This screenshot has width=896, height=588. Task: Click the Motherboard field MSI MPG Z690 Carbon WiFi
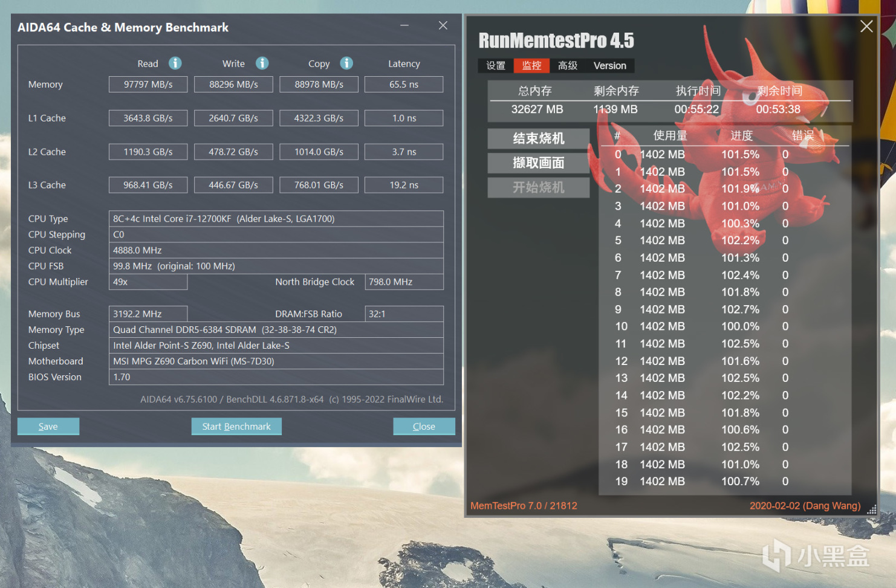coord(276,361)
